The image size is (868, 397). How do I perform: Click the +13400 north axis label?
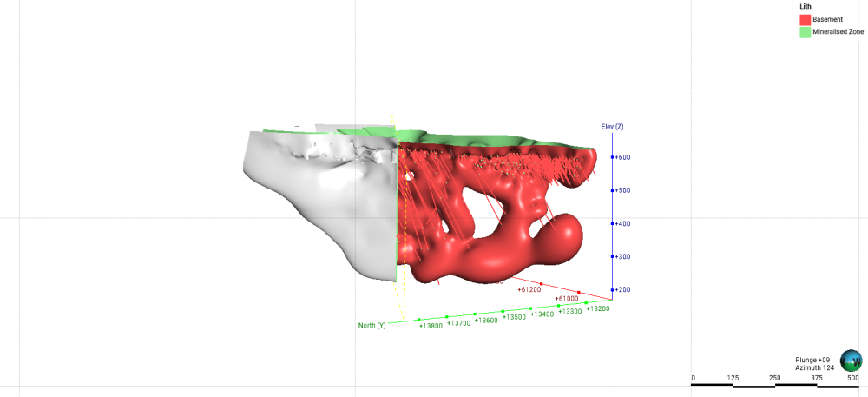(x=542, y=314)
